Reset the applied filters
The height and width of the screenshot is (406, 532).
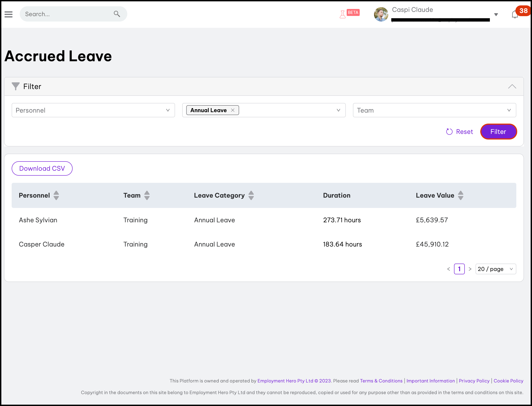[x=460, y=132]
